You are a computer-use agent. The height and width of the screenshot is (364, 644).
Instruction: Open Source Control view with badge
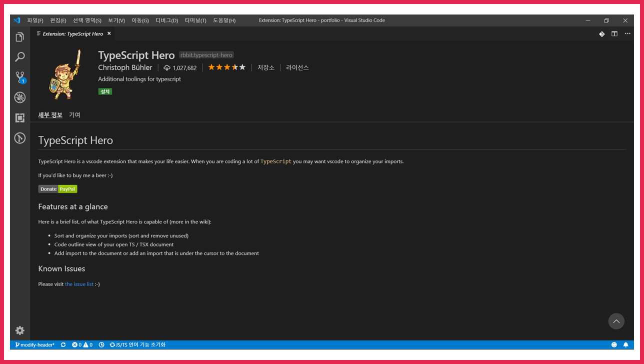point(20,77)
